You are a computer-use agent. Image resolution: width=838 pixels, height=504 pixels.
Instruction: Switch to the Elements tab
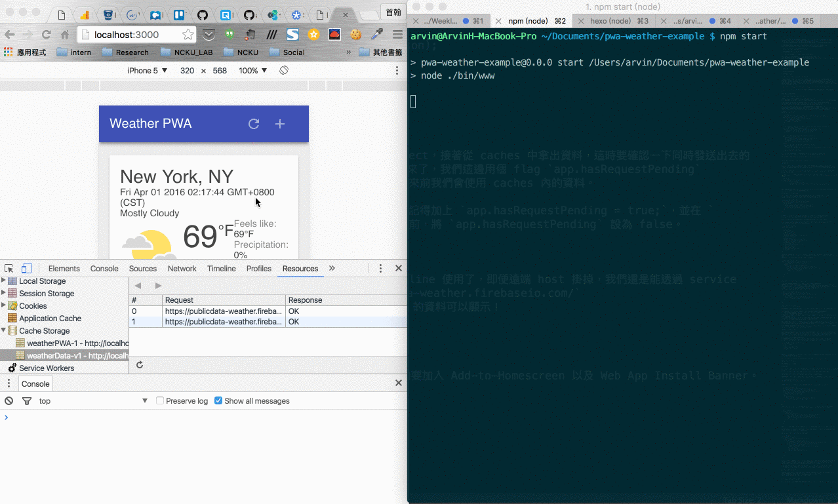click(x=64, y=269)
